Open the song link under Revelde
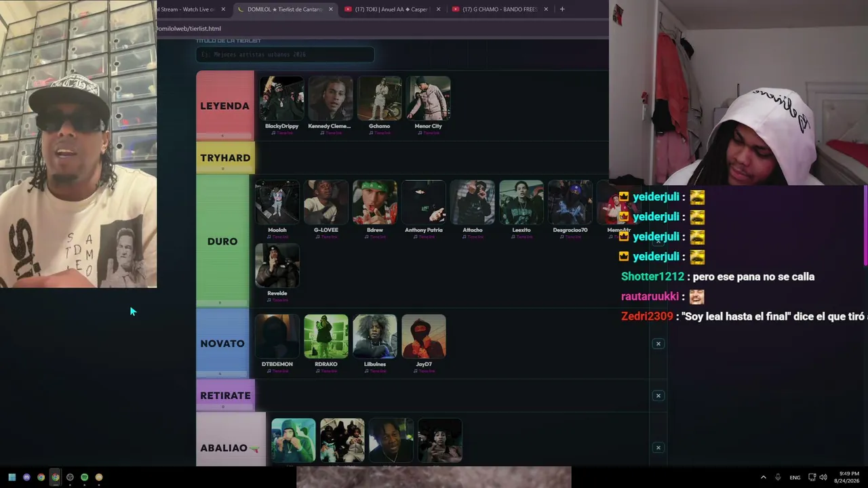 (278, 300)
